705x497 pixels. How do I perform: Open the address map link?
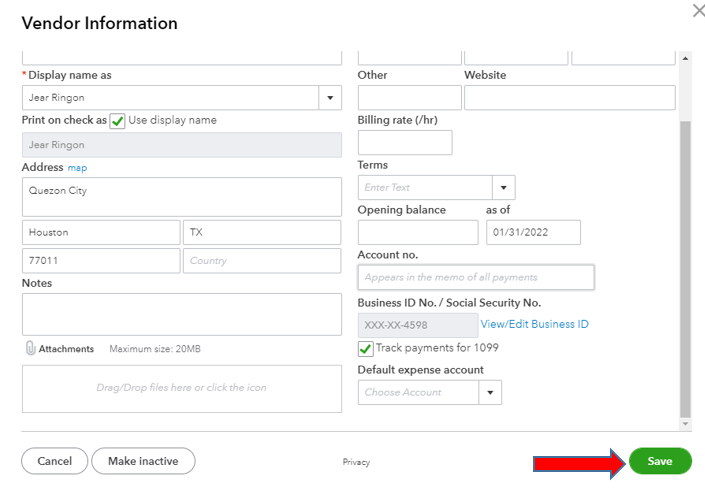coord(77,168)
